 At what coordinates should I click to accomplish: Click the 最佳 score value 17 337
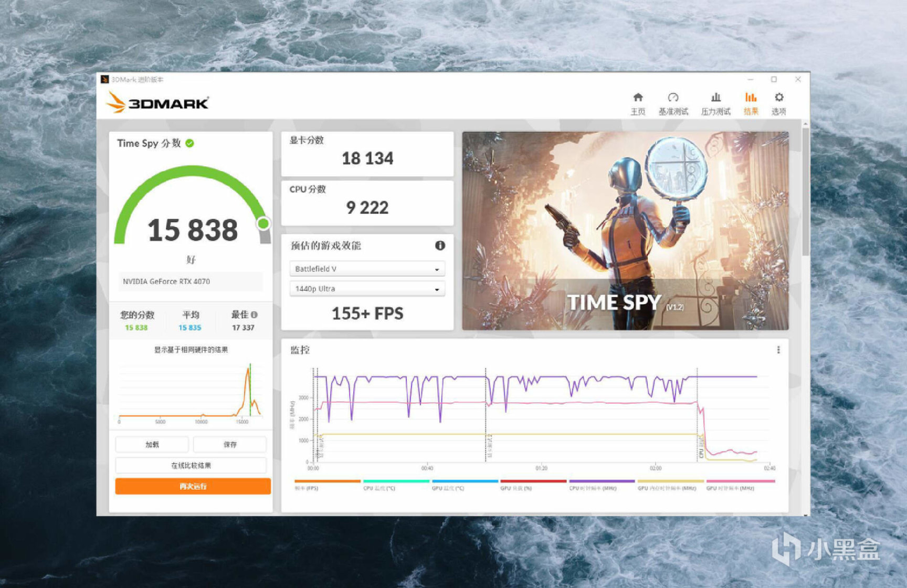[x=243, y=328]
